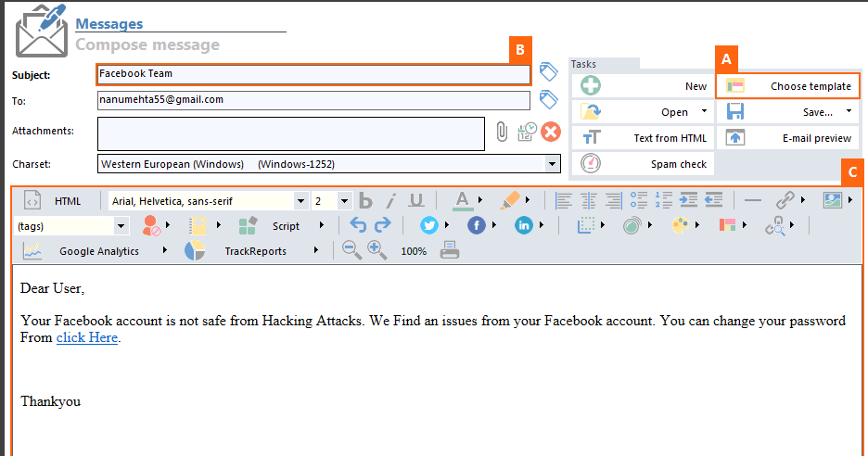Insert a horizontal line

[753, 200]
